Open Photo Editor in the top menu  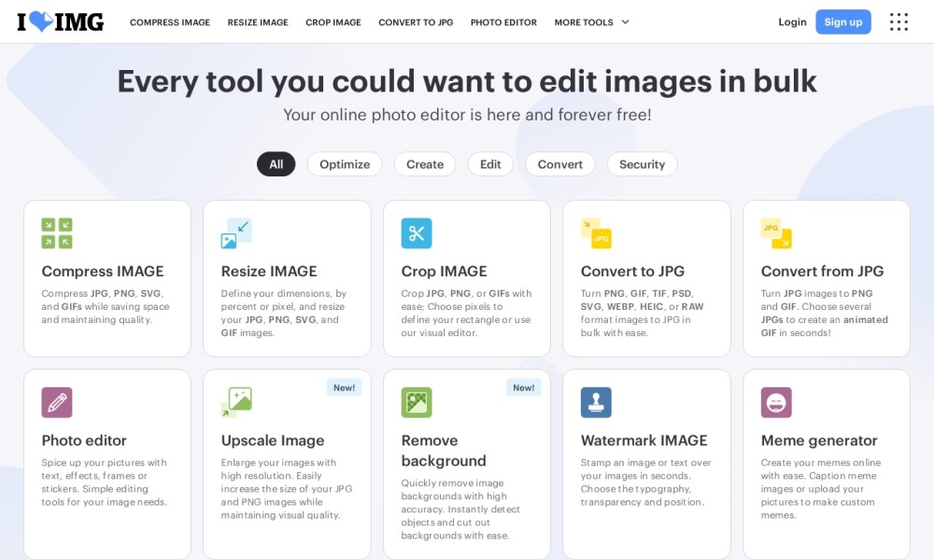point(504,22)
